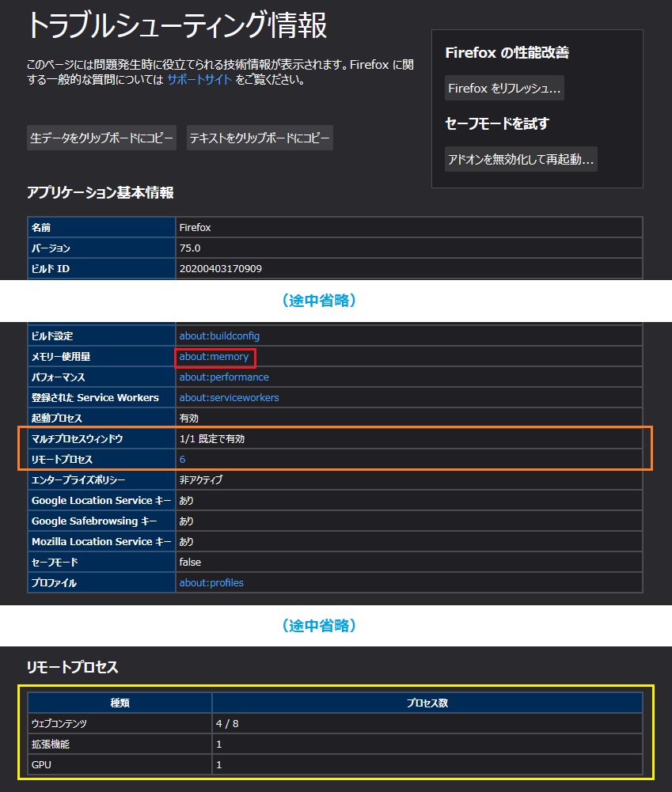Click the value 1/1 既定で有効
672x792 pixels.
[212, 439]
